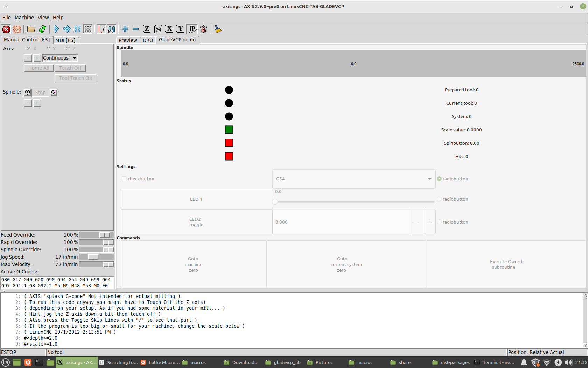
Task: Click spindle counterclockwise icon button
Action: (27, 93)
